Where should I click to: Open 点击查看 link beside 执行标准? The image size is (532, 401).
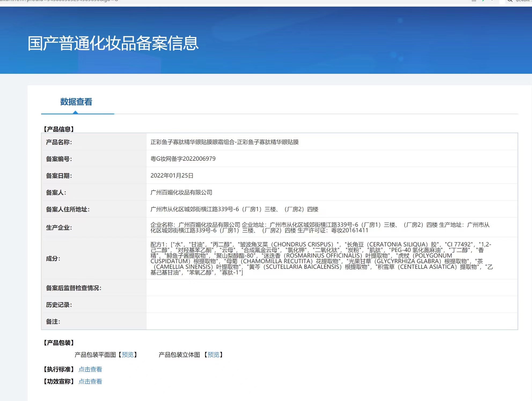coord(90,369)
